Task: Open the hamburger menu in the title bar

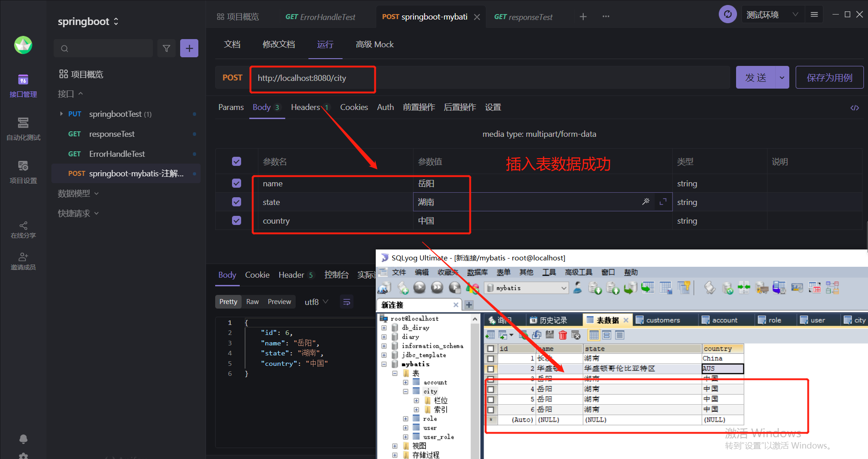Action: pyautogui.click(x=814, y=15)
